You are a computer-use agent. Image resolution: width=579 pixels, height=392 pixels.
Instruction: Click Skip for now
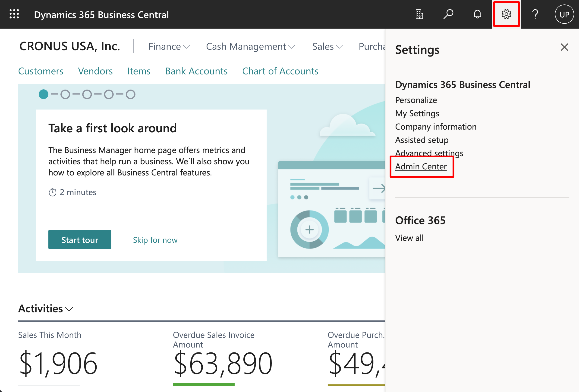click(x=155, y=240)
